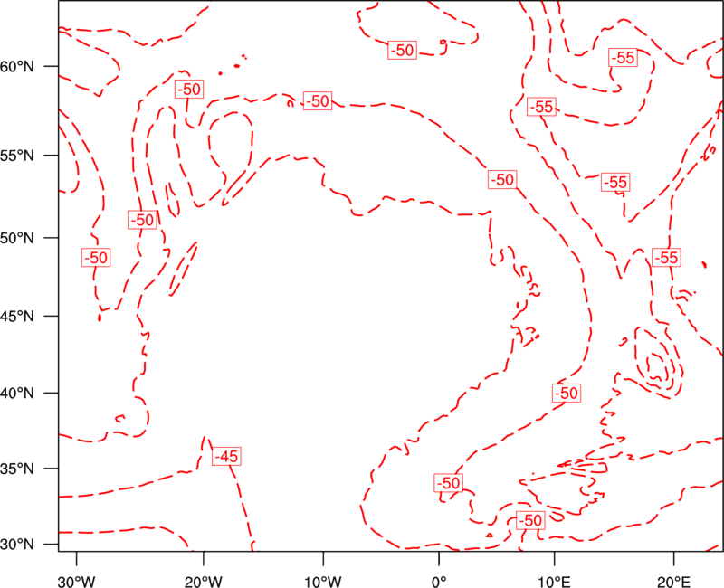Select the 50°N latitude axis label
724x588 pixels.
coord(17,238)
